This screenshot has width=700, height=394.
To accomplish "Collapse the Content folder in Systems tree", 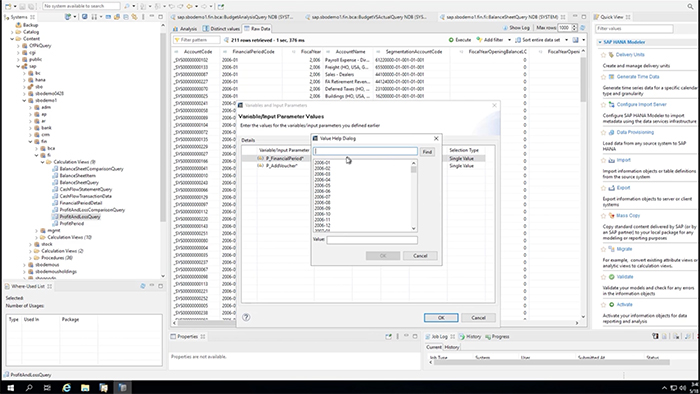I will pos(12,39).
